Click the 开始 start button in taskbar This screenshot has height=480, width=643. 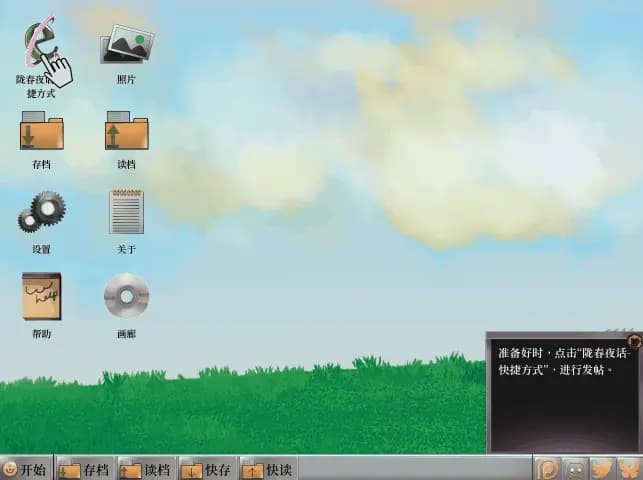coord(26,469)
